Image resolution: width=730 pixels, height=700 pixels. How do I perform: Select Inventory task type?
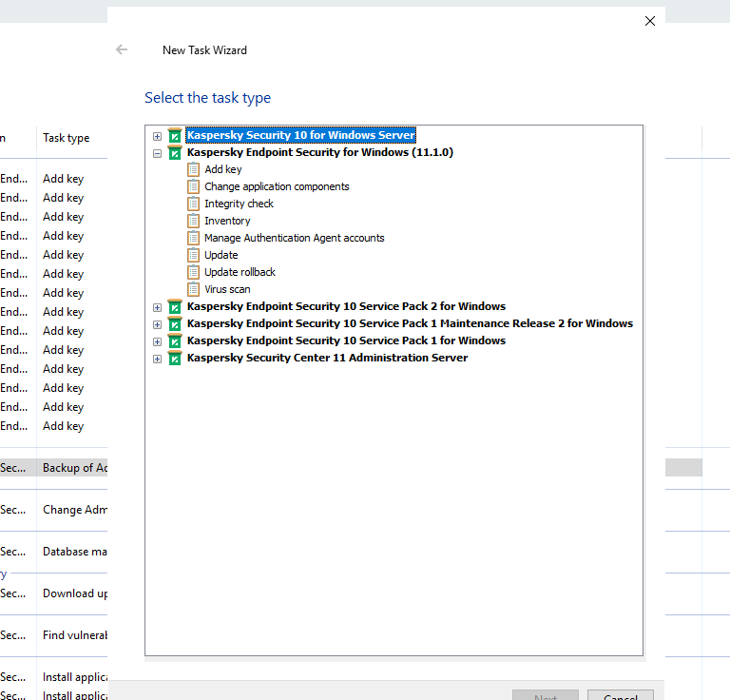(x=227, y=221)
